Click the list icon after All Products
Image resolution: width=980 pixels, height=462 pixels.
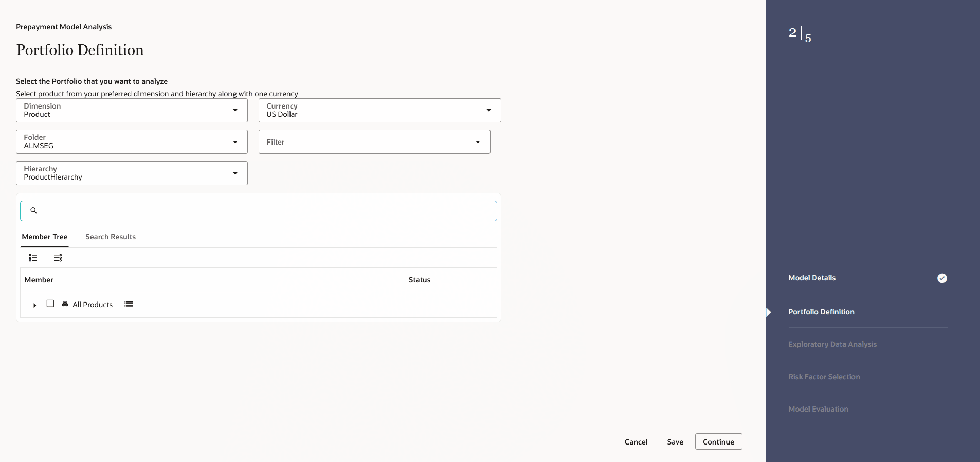[x=129, y=305]
